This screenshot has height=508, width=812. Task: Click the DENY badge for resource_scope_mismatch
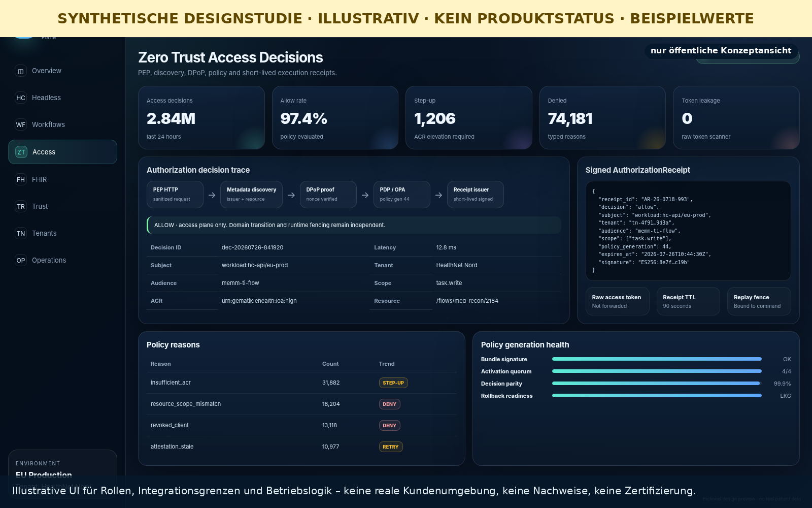point(390,404)
